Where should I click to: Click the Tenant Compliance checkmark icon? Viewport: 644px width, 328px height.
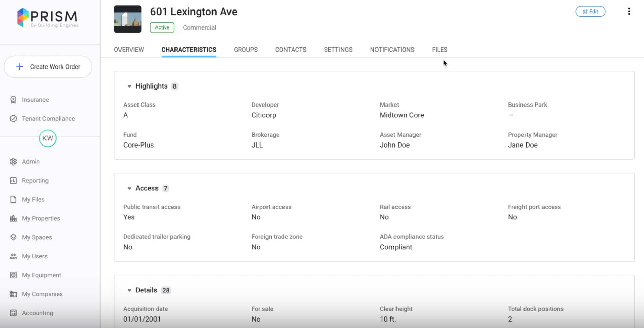13,119
